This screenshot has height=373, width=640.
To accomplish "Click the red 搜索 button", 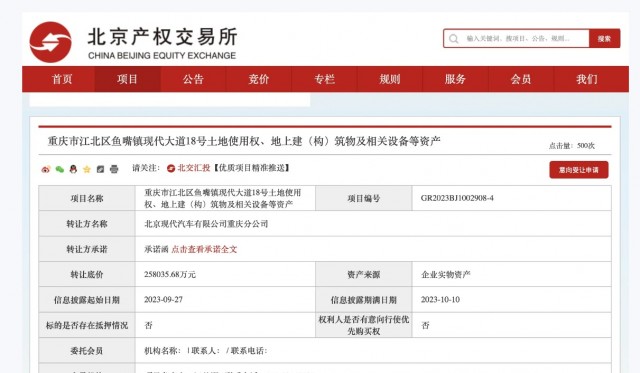I will pos(604,38).
